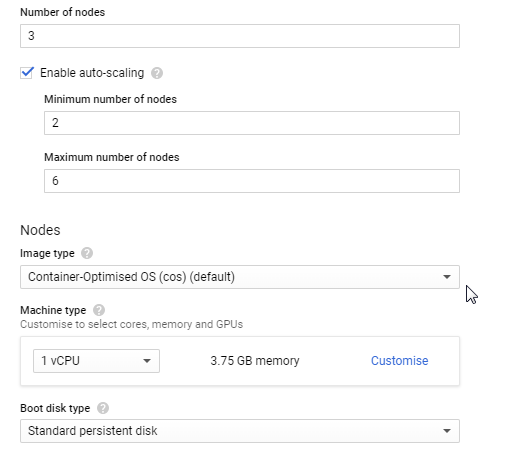Open help icon next to Enable auto-scaling

click(x=157, y=73)
